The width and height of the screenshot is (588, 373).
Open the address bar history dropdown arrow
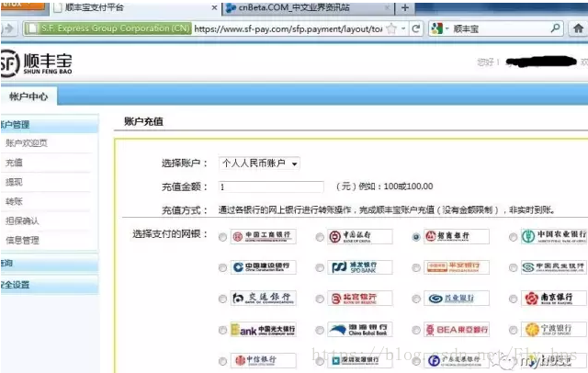tap(403, 28)
